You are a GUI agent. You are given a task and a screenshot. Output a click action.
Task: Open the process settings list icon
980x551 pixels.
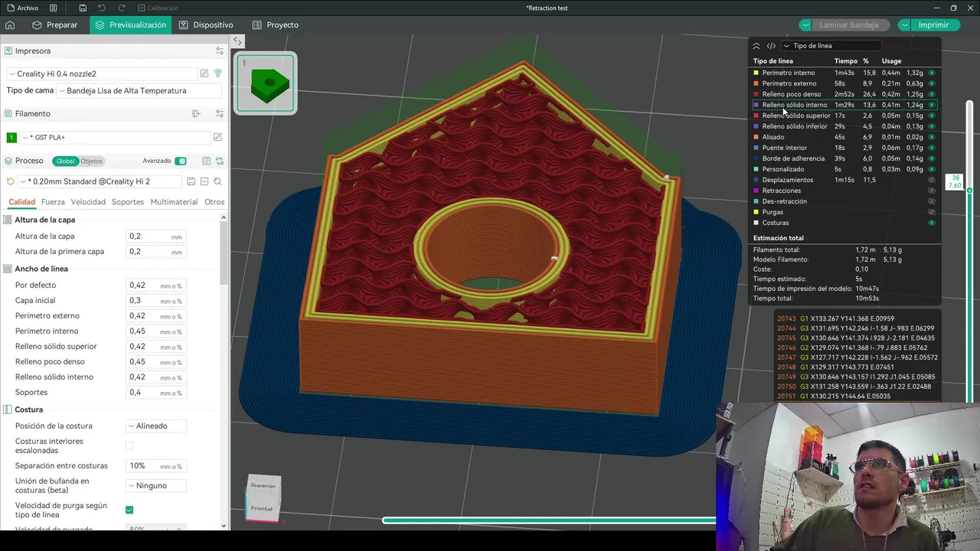coord(206,161)
